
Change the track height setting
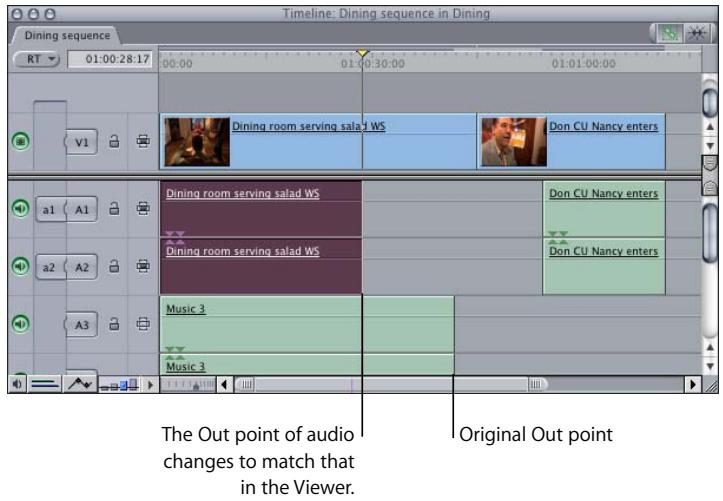(x=119, y=384)
